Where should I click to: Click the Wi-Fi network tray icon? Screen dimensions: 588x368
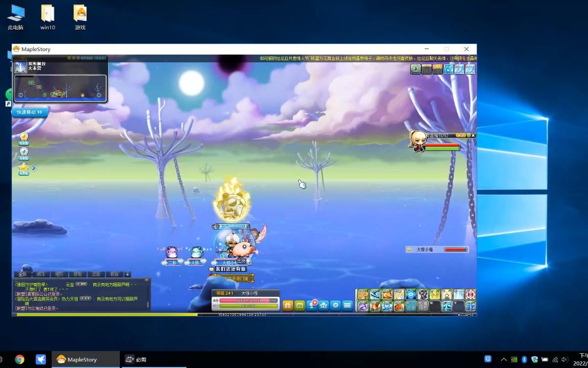555,360
